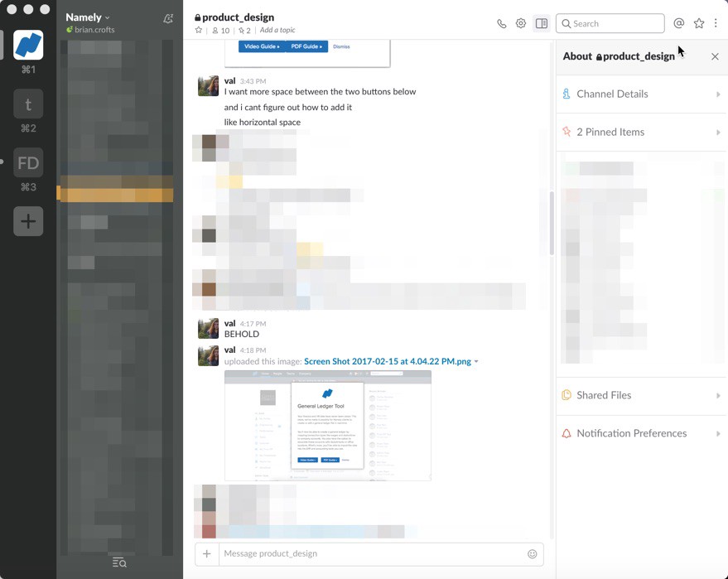Expand 2 Pinned Items section
This screenshot has height=579, width=728.
click(x=642, y=133)
